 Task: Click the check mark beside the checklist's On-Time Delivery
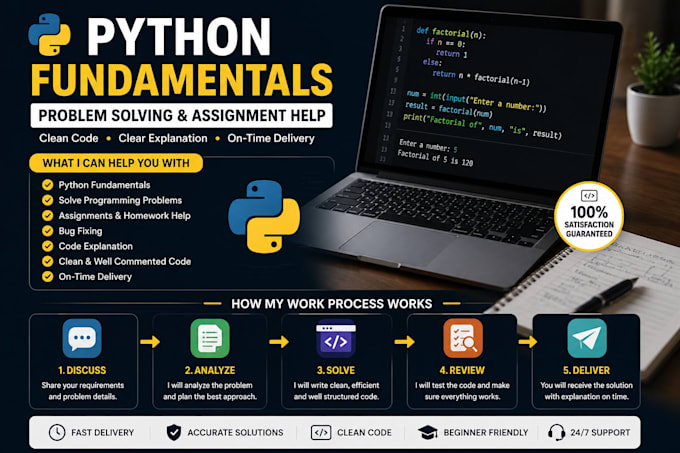pyautogui.click(x=47, y=277)
